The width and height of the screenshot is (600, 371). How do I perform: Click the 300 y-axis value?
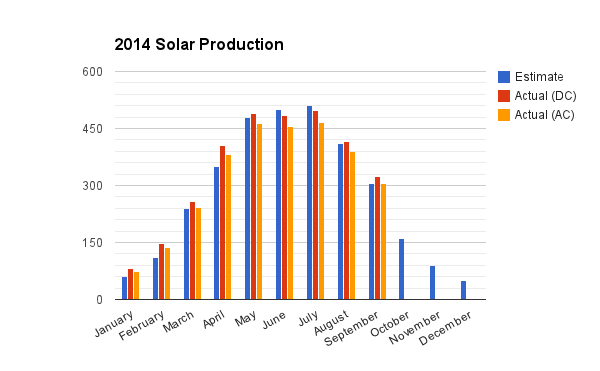92,186
